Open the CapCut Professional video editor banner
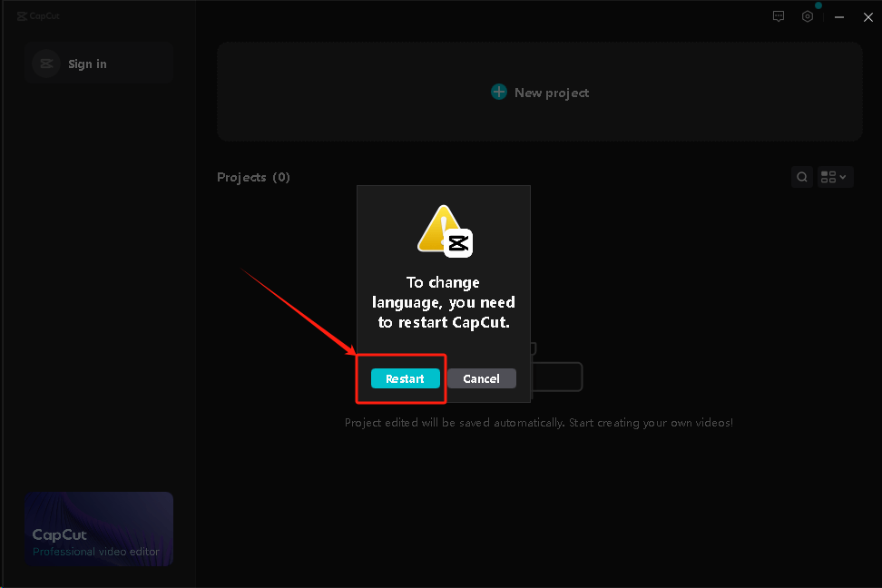This screenshot has height=588, width=882. pyautogui.click(x=99, y=528)
